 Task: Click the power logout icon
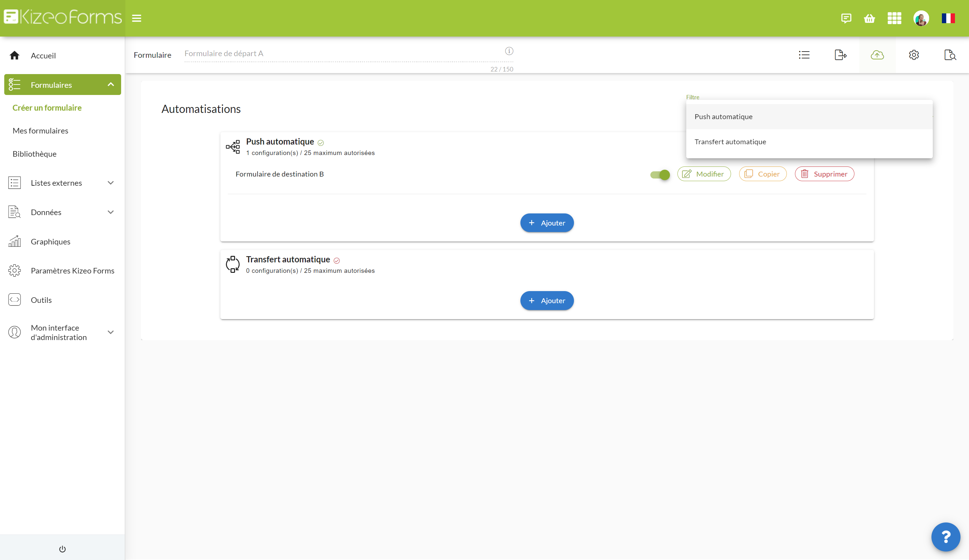(x=62, y=549)
